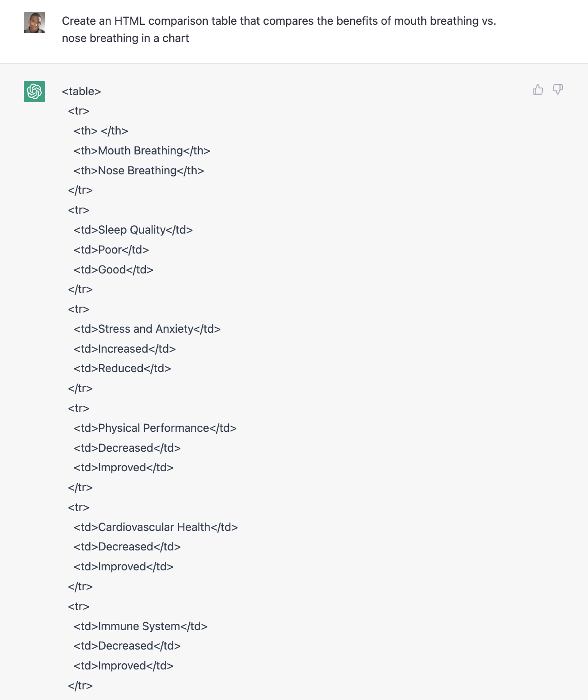
Task: Click the Good table cell line
Action: tap(113, 270)
